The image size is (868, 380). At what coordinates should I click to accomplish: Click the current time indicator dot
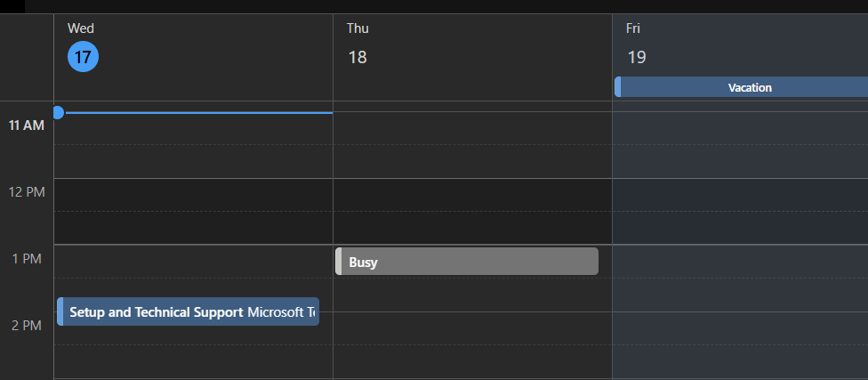pos(58,112)
